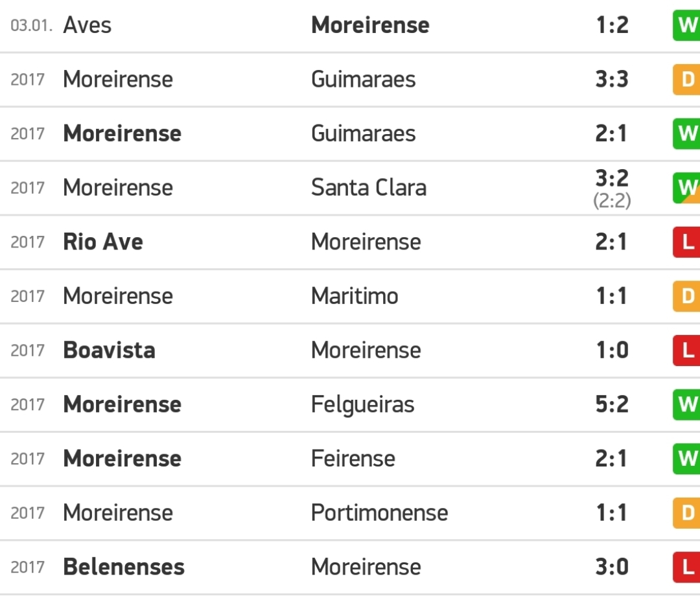Open the Felgueiras opponent name
This screenshot has height=598, width=700.
pyautogui.click(x=362, y=405)
